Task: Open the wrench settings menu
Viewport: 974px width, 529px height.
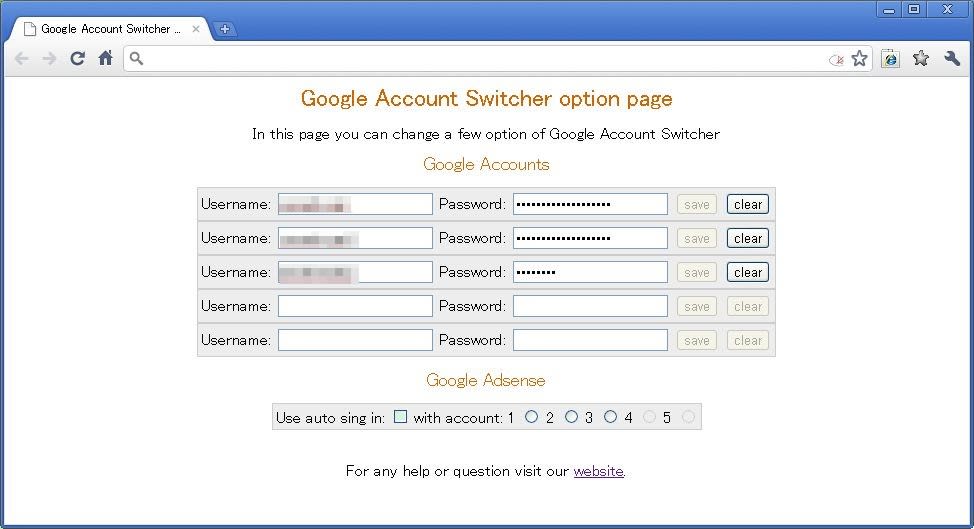Action: click(951, 59)
